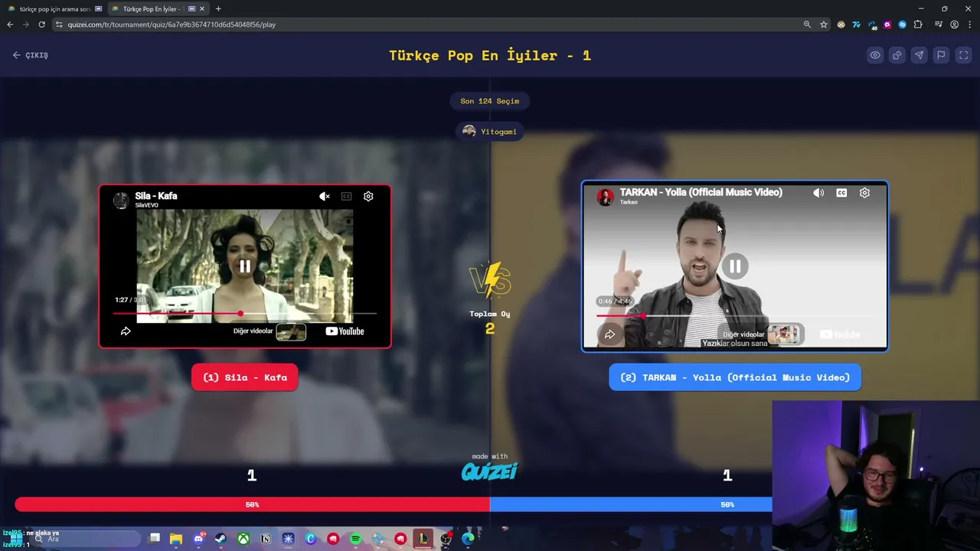
Task: Open Task View from the taskbar
Action: [154, 539]
